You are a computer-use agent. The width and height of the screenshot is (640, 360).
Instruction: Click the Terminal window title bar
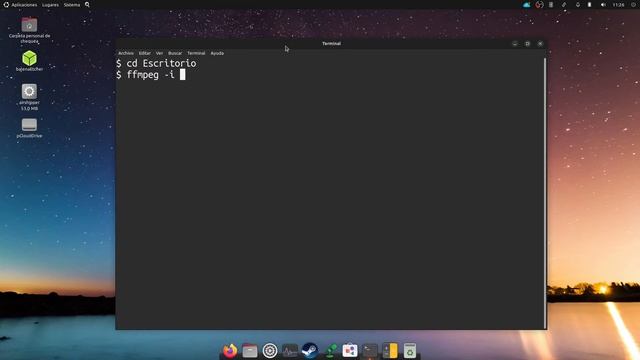[331, 44]
